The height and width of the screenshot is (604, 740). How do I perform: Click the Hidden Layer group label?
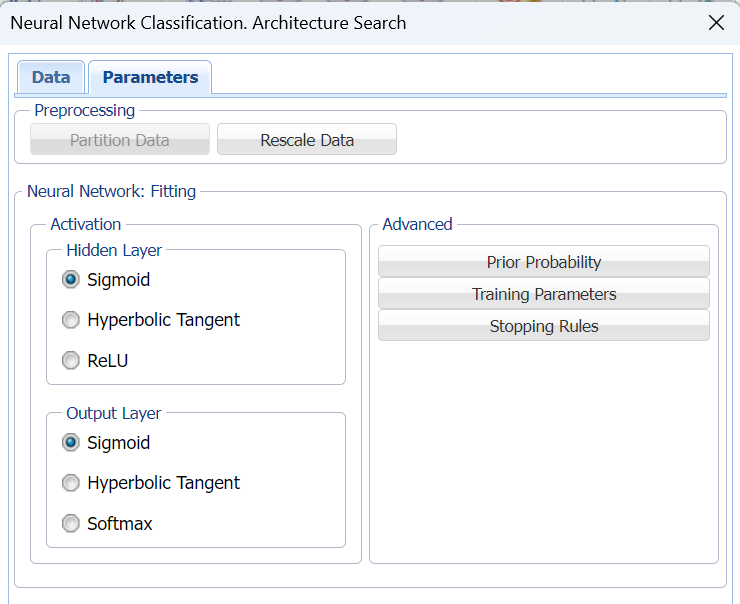[x=114, y=250]
